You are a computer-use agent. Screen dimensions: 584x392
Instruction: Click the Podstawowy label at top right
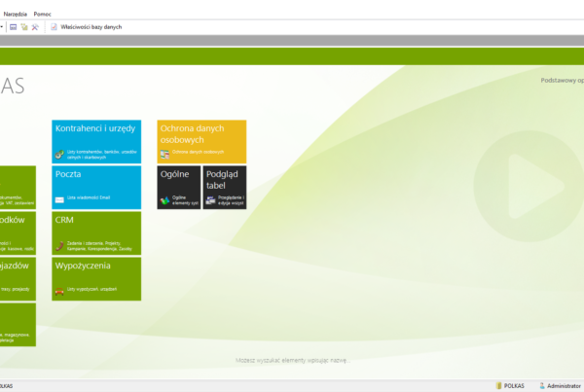[x=561, y=81]
